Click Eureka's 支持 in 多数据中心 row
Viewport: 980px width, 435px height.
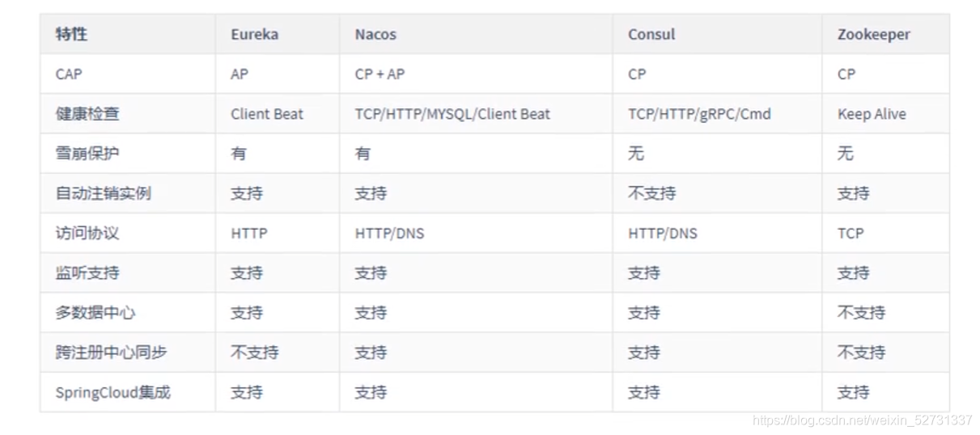coord(247,312)
